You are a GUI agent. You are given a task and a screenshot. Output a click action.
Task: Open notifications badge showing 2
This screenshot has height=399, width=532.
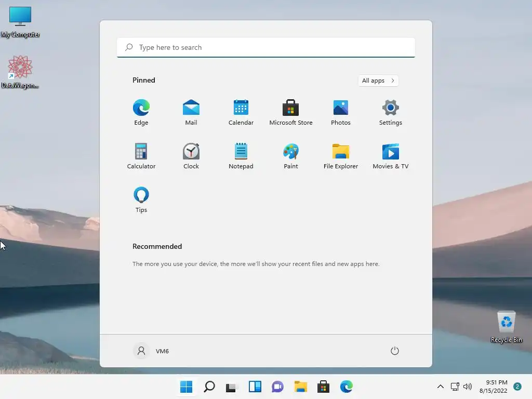tap(517, 387)
